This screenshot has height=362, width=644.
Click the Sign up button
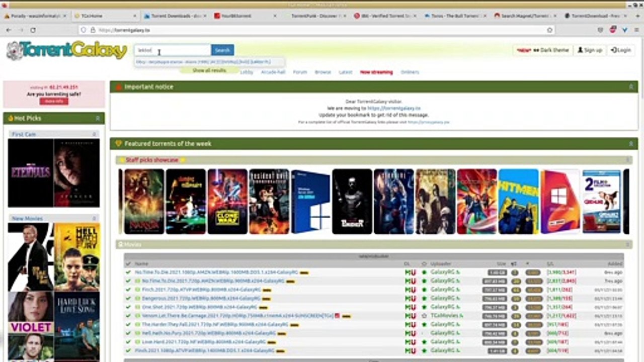(x=590, y=50)
